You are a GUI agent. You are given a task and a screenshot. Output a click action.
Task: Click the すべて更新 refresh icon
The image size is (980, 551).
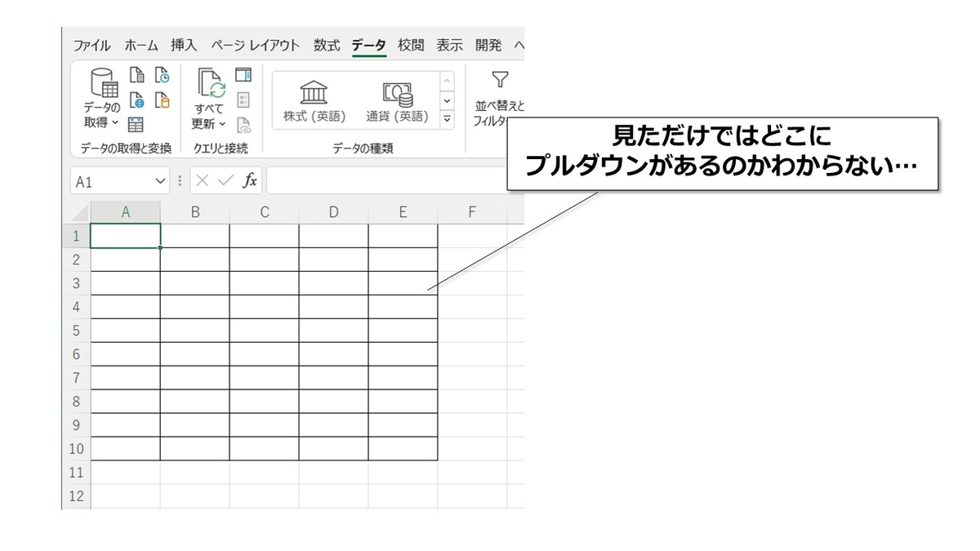coord(210,86)
